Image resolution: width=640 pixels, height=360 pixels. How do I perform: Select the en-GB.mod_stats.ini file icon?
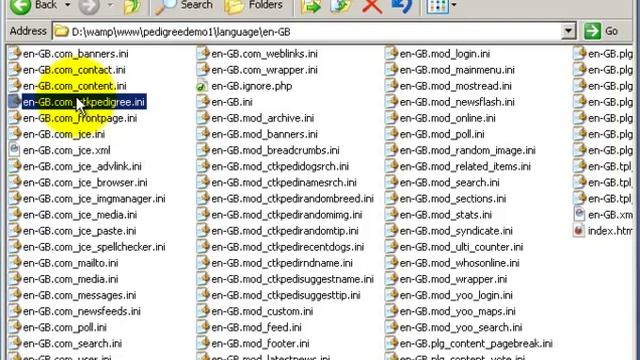pyautogui.click(x=391, y=214)
